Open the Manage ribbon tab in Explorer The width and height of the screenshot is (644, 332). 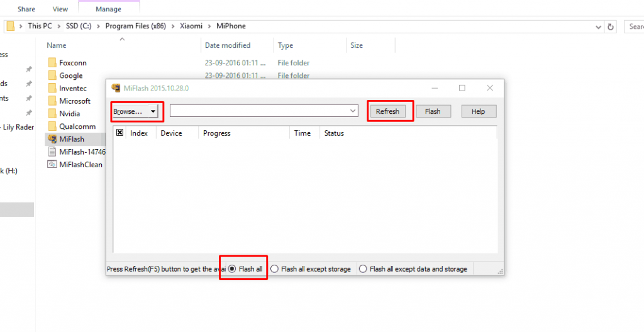point(108,9)
